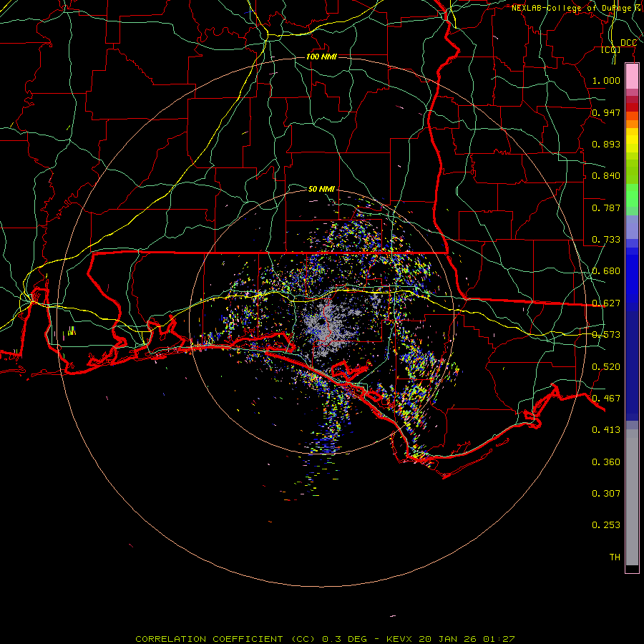The height and width of the screenshot is (644, 644).
Task: Click the 0.733 legend value
Action: tap(606, 240)
